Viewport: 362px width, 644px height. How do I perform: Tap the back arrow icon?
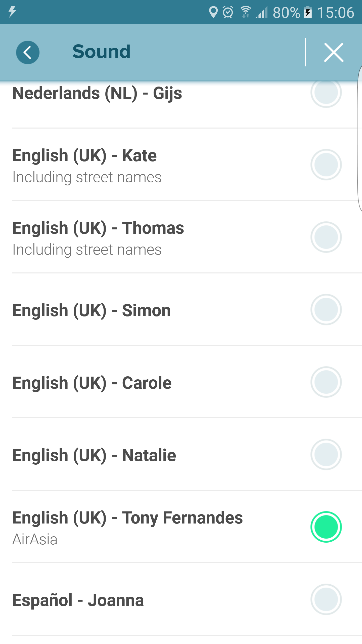(28, 52)
